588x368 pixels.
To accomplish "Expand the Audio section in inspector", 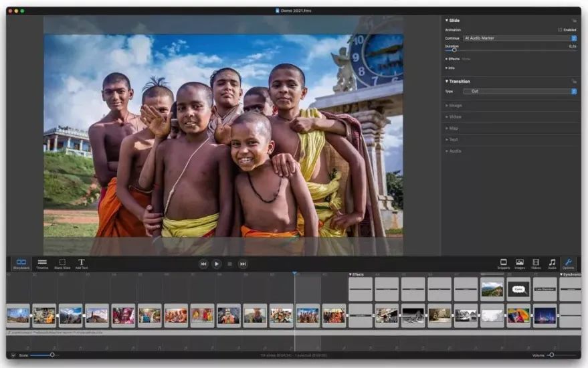I will [x=447, y=151].
